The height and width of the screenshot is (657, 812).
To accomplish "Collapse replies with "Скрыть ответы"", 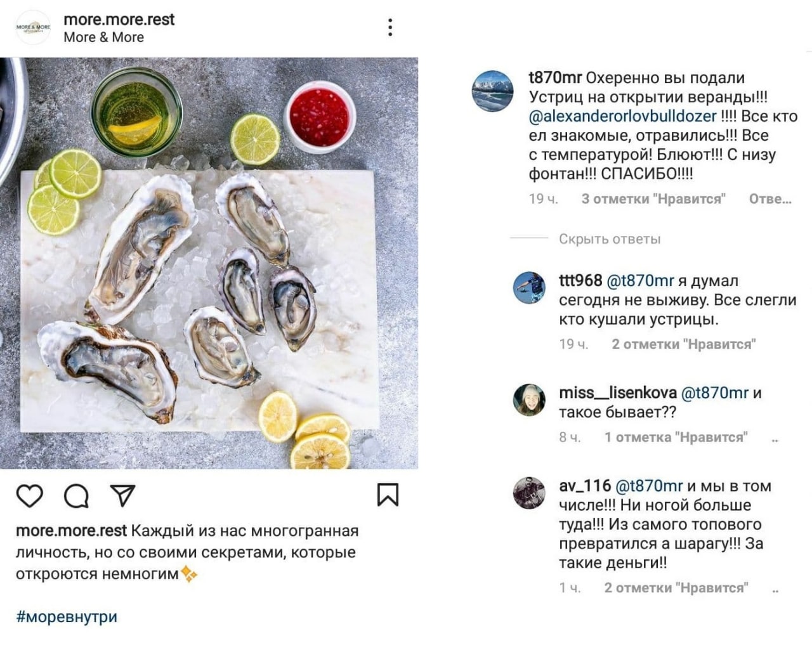I will (610, 239).
